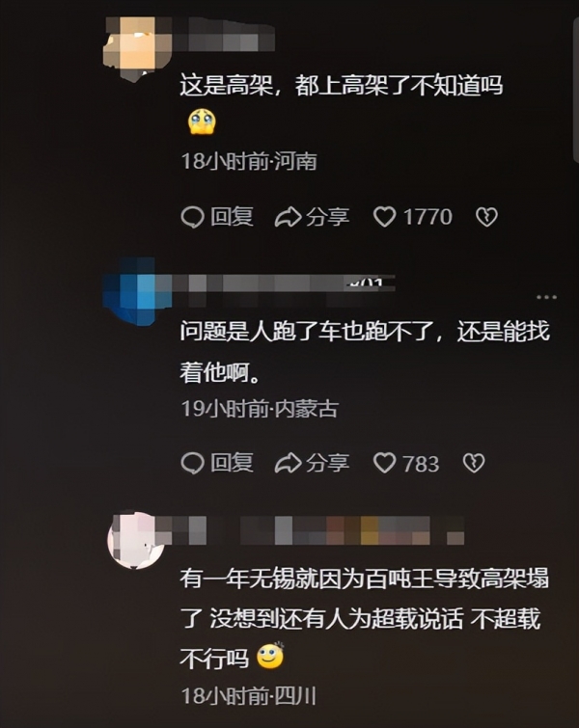Click smiling emoji in third comment
579x728 pixels.
pyautogui.click(x=271, y=656)
